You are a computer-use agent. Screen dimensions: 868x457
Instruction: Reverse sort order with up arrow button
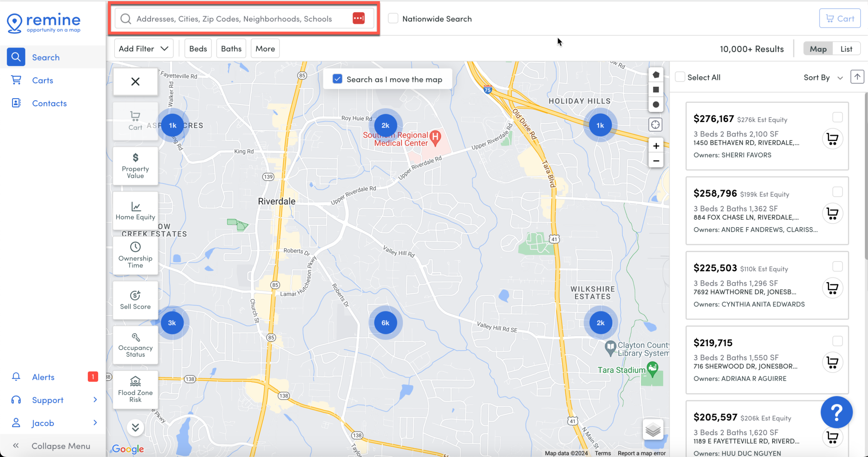pos(857,77)
